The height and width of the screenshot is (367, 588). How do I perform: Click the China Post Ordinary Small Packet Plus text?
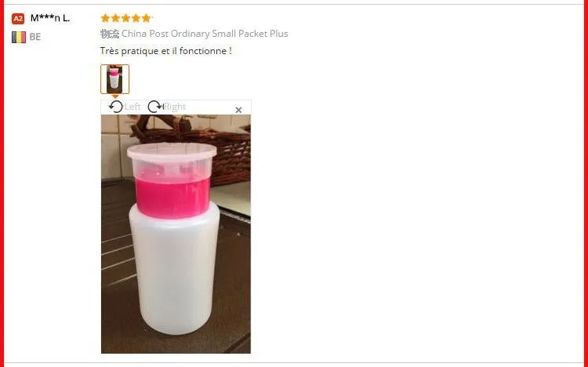pyautogui.click(x=205, y=34)
